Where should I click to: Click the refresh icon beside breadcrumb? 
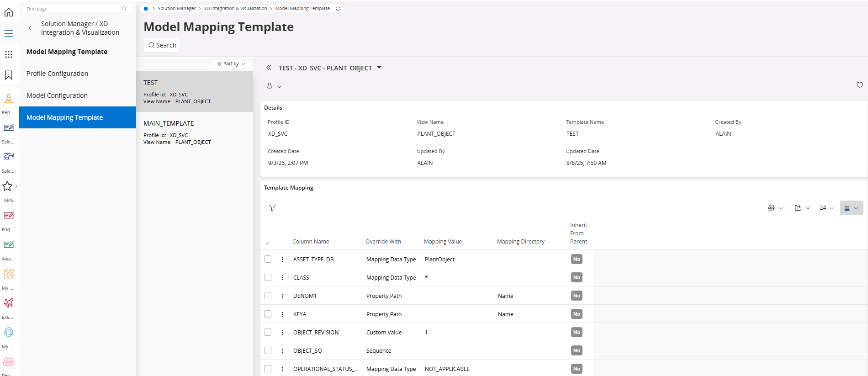pyautogui.click(x=338, y=9)
